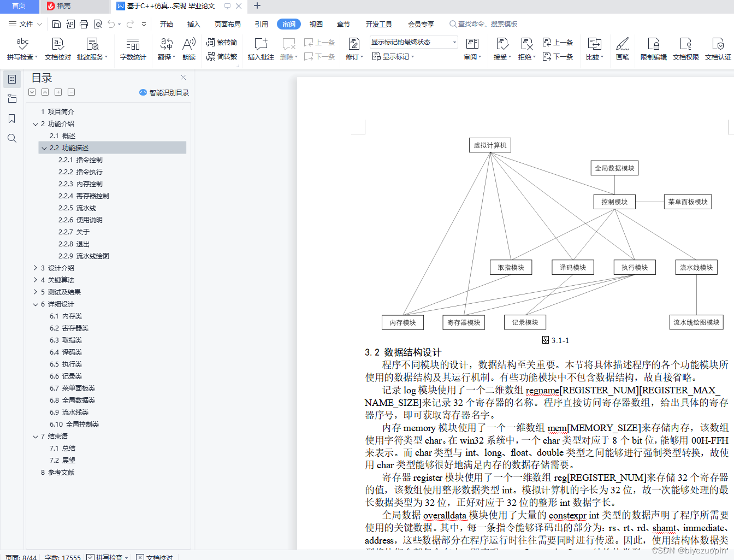Click the 查找命令 search box

pos(483,24)
